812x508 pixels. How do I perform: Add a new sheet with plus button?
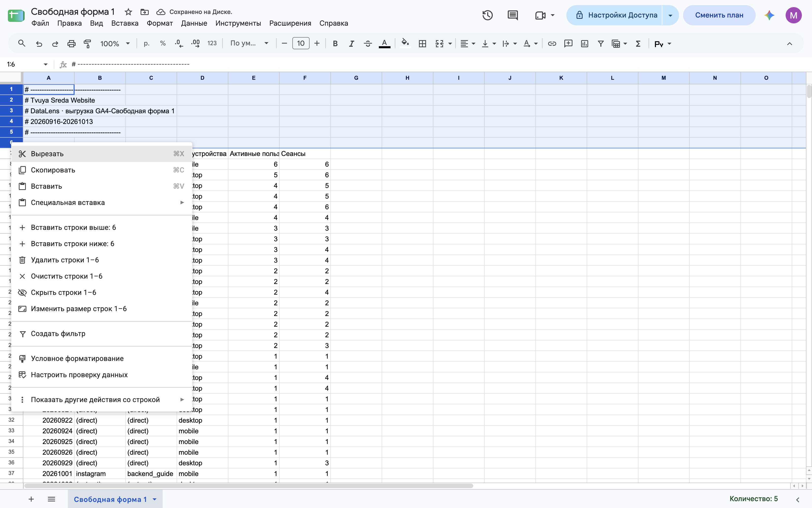(x=31, y=499)
